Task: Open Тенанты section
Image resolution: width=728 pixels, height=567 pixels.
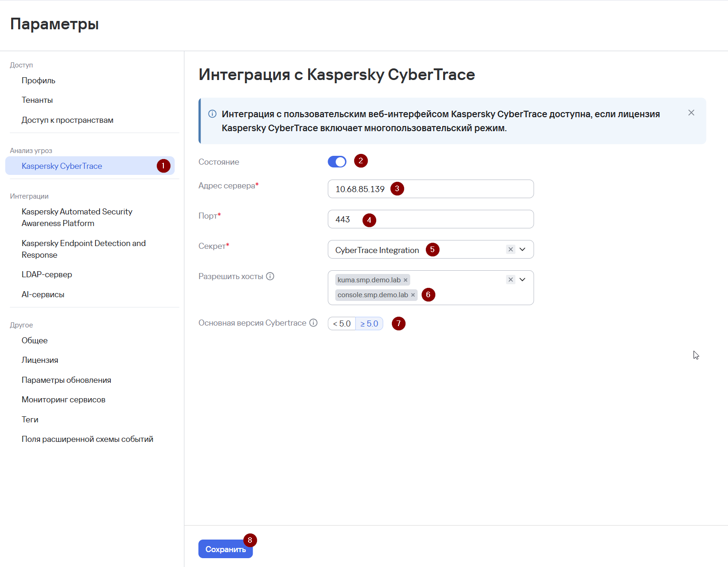Action: coord(37,100)
